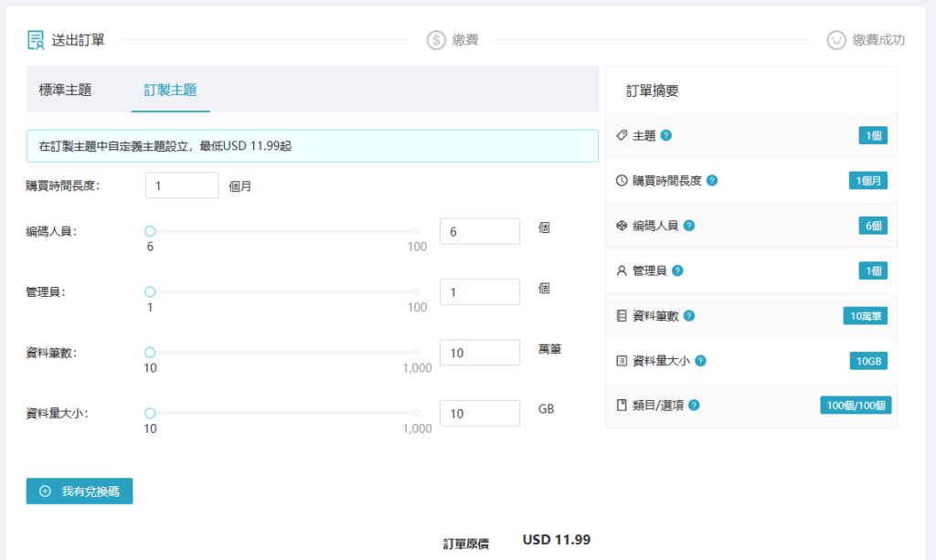Click the 編碼人員 number input box
Viewport: 936px width, 560px height.
tap(479, 232)
